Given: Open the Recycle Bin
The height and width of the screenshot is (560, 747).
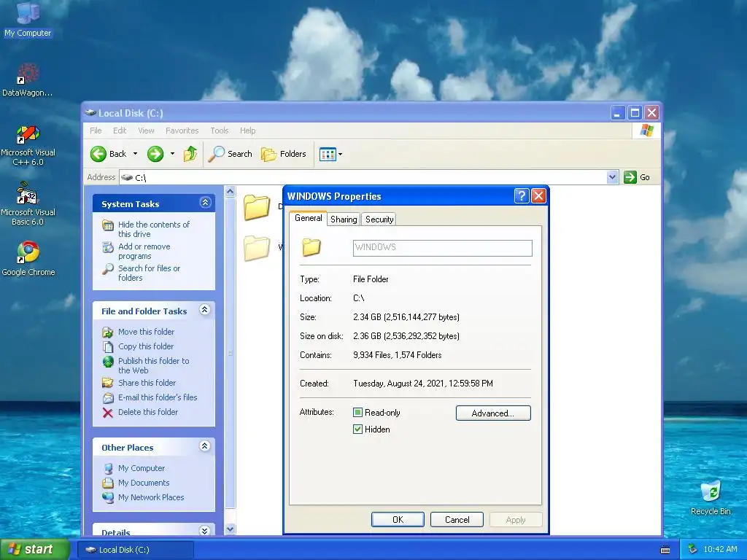Looking at the screenshot, I should 711,497.
